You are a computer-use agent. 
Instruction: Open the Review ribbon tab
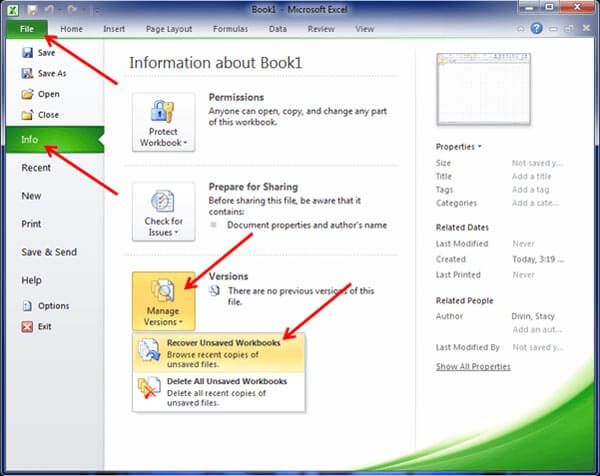pos(321,29)
